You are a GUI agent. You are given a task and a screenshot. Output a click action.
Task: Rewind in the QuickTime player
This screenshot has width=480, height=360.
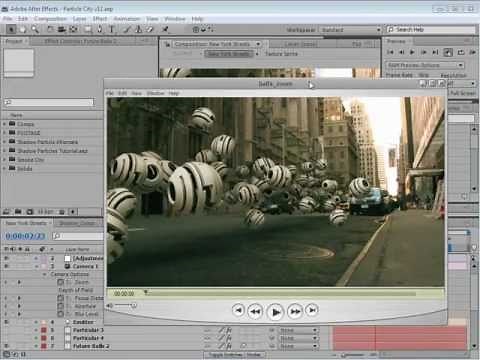point(255,311)
